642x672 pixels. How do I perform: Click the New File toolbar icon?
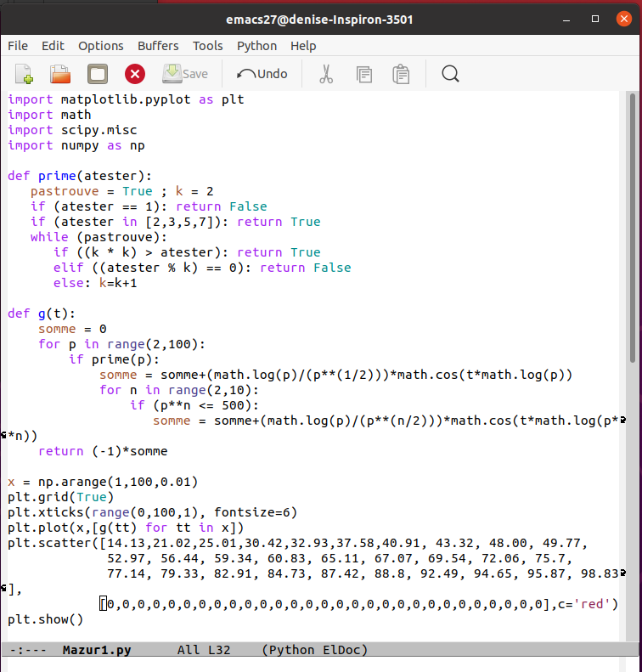pyautogui.click(x=24, y=74)
